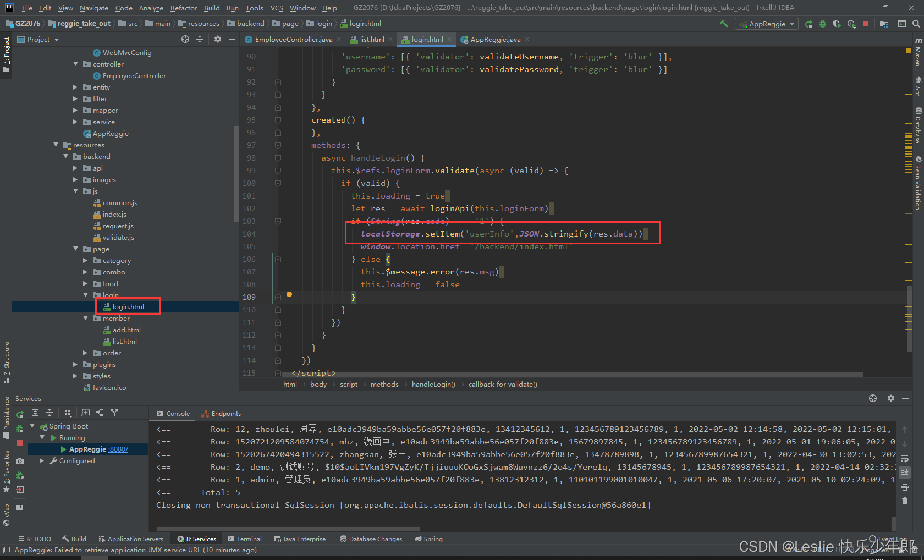
Task: Rerun AppReggie from the top toolbar
Action: tap(809, 24)
